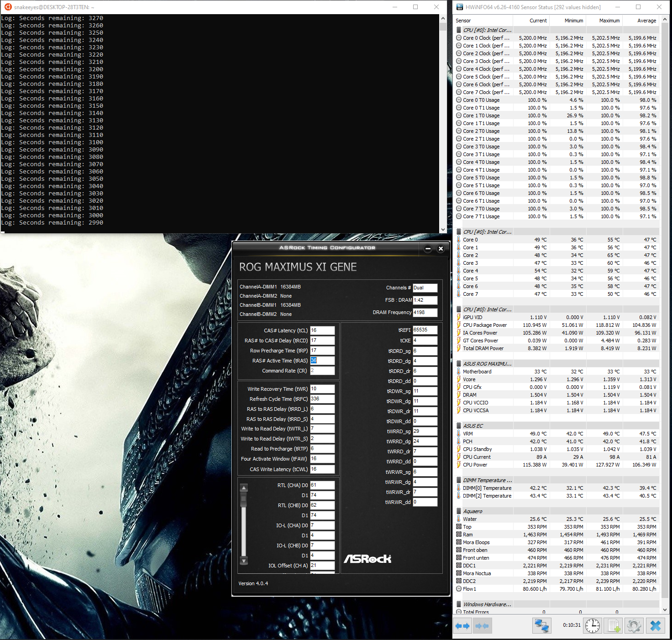Close the ASRock Timing Configurator window

(x=441, y=249)
